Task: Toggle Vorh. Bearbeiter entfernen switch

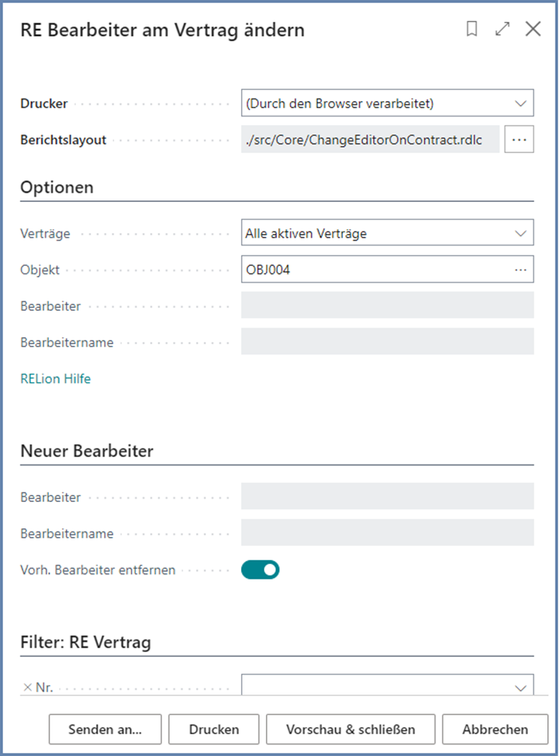Action: tap(260, 570)
